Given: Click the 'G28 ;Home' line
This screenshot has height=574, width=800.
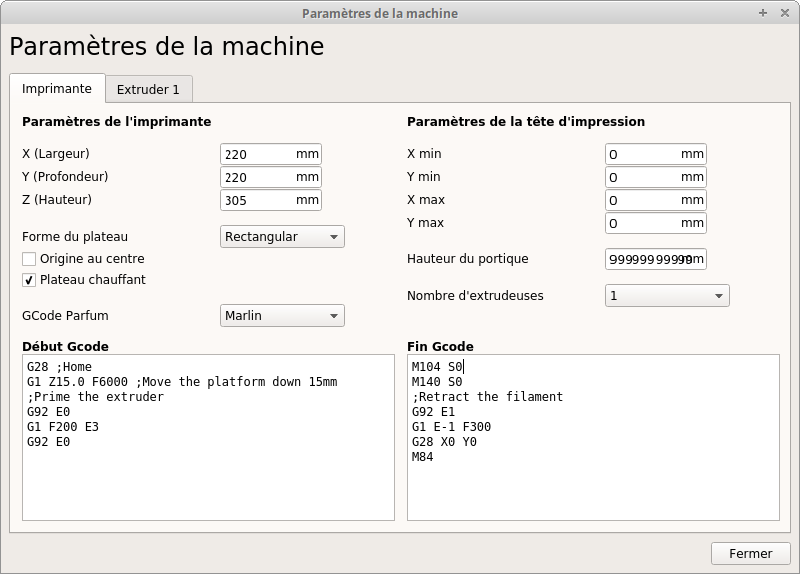Looking at the screenshot, I should (x=59, y=367).
